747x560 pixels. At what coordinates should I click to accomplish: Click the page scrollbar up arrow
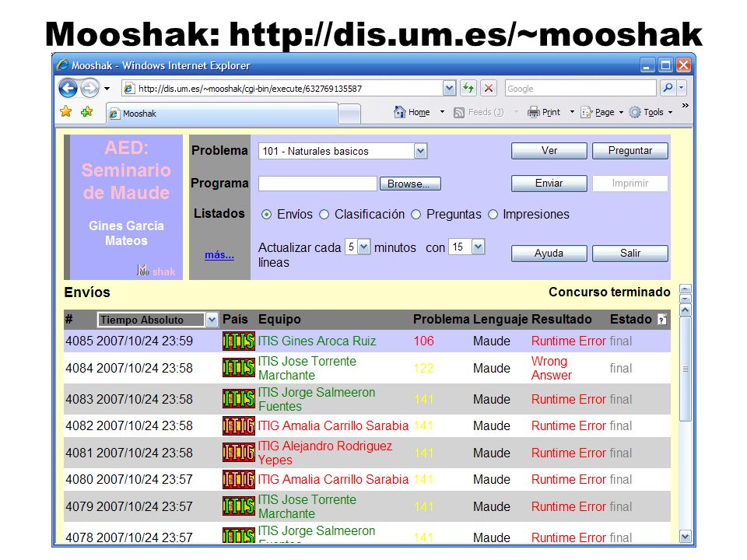click(x=685, y=310)
